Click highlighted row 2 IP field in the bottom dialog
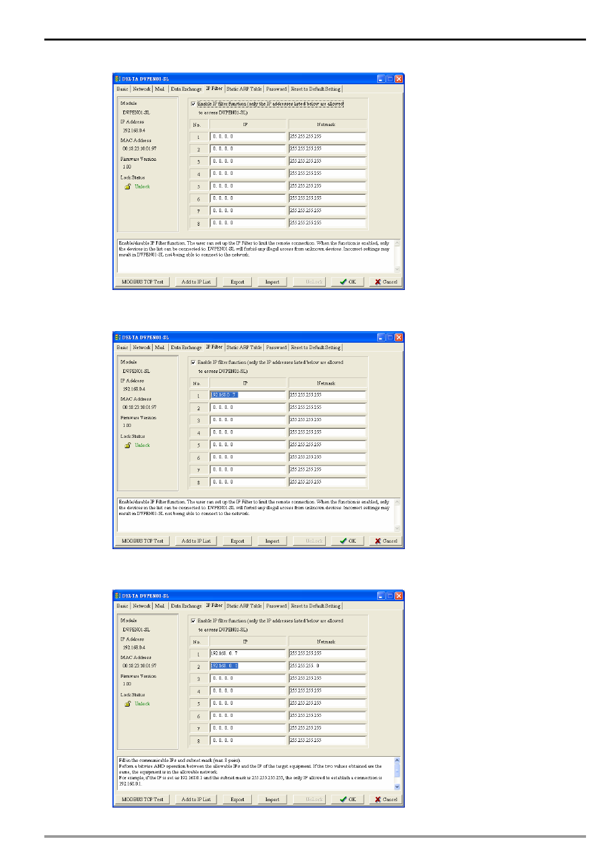 point(247,666)
